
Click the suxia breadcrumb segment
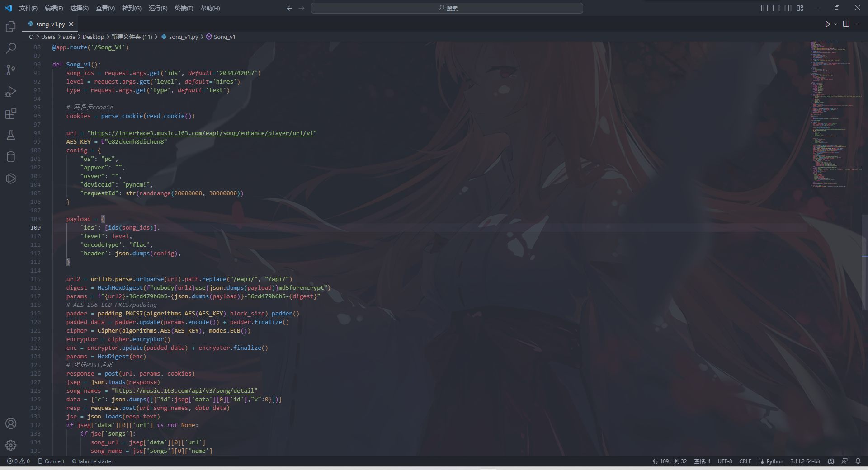tap(69, 37)
